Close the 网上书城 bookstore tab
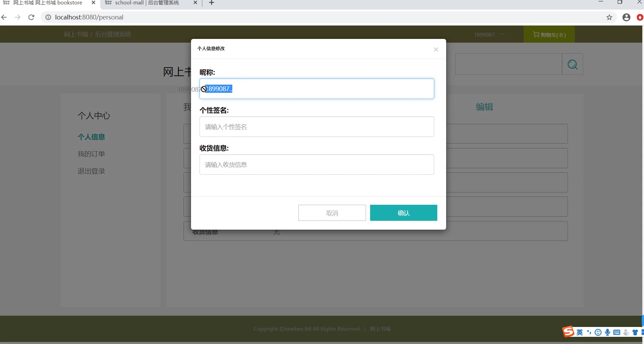Screen dimensions: 644x344 click(x=93, y=3)
